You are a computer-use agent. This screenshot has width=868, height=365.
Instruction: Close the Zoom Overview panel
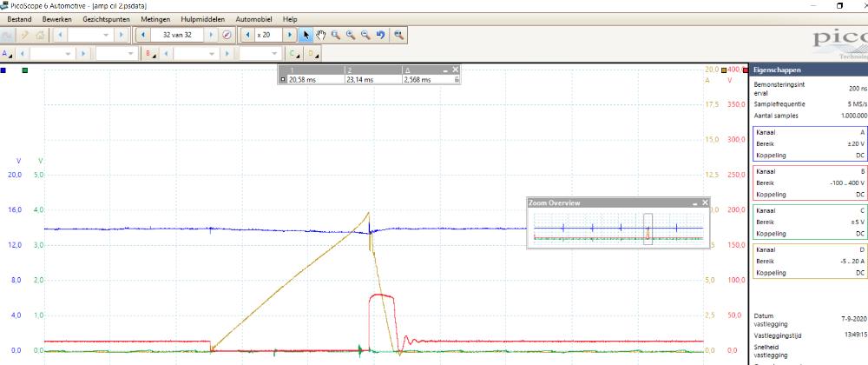(x=705, y=202)
